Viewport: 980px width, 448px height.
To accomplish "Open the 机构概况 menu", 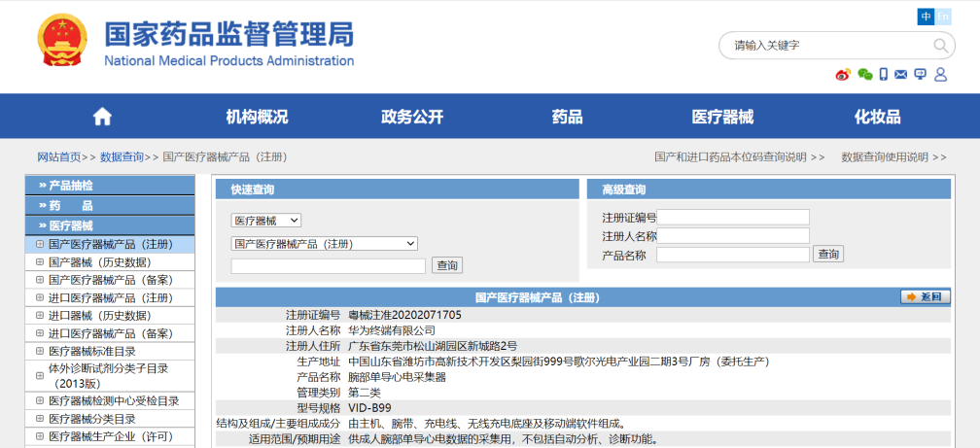I will [257, 117].
